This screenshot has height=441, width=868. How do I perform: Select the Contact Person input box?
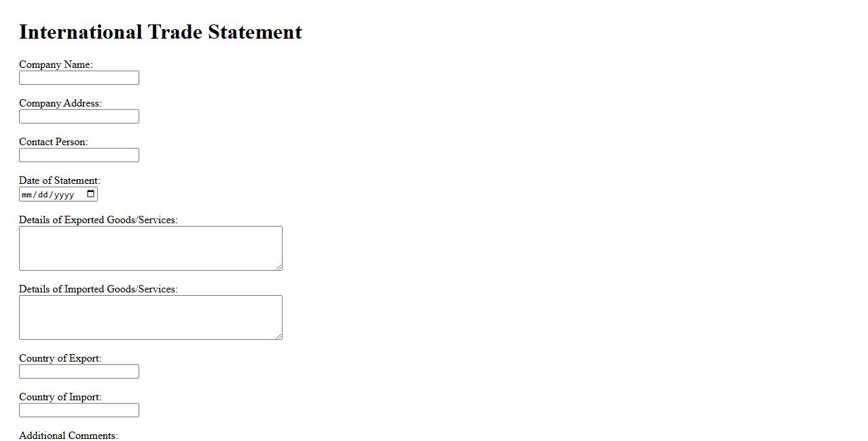(x=79, y=155)
